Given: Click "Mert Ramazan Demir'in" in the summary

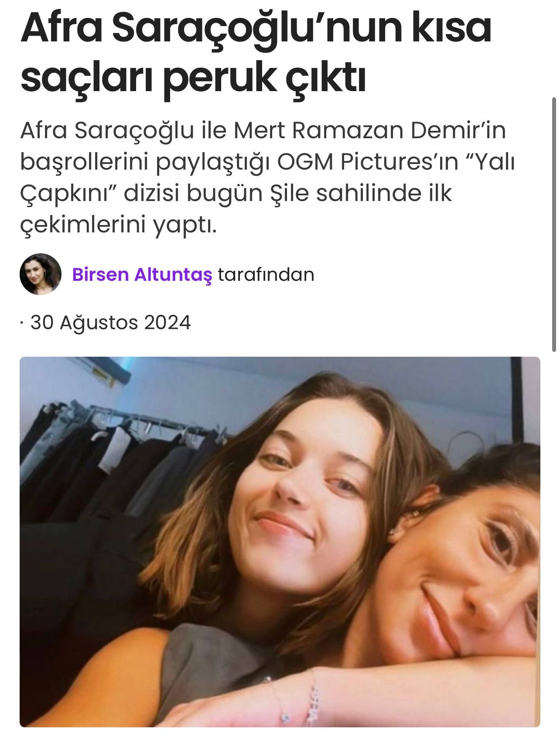Looking at the screenshot, I should [x=370, y=130].
